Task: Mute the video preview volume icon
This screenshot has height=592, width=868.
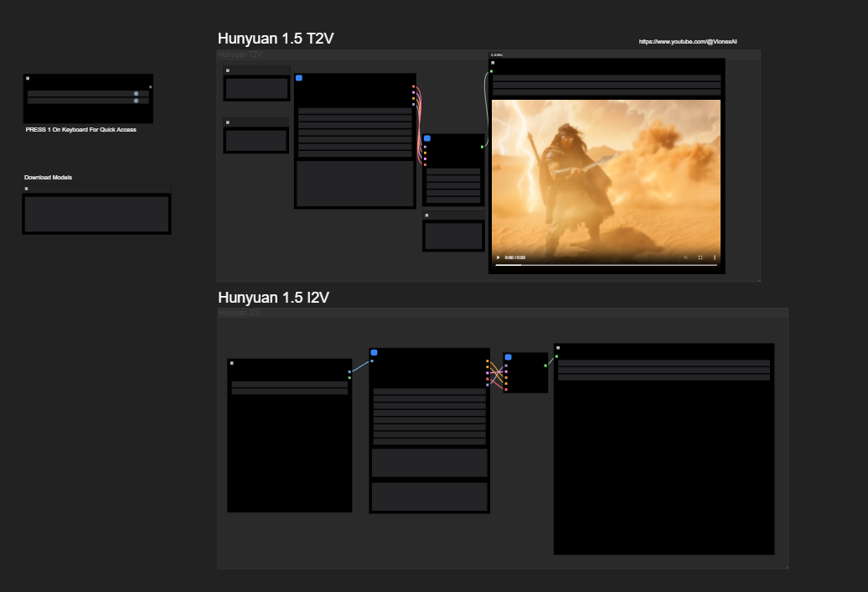Action: [x=685, y=257]
